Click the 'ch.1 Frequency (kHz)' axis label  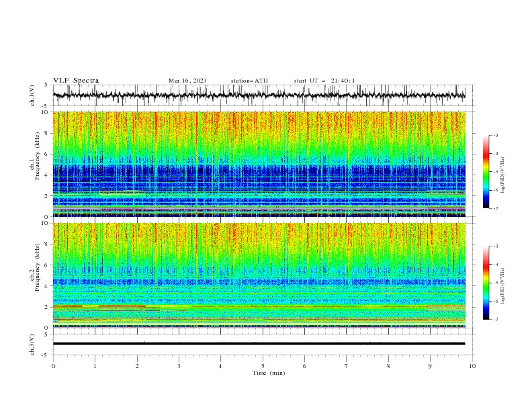point(35,156)
